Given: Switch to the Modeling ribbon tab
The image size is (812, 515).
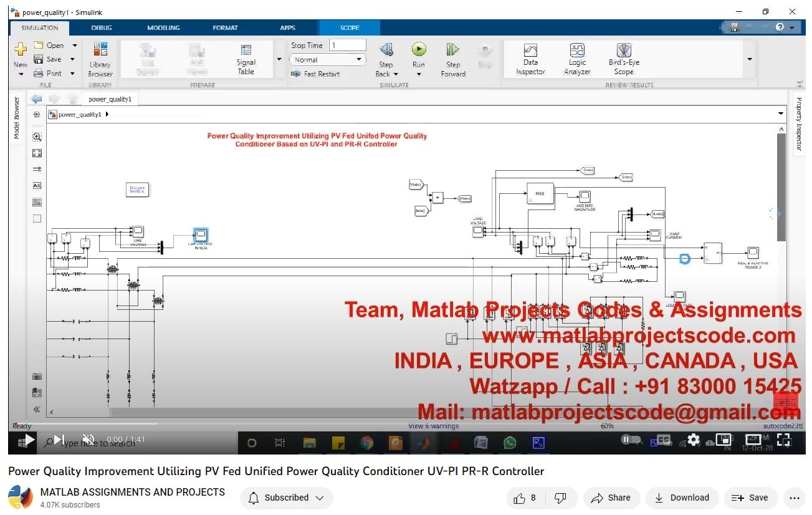Looking at the screenshot, I should [163, 27].
